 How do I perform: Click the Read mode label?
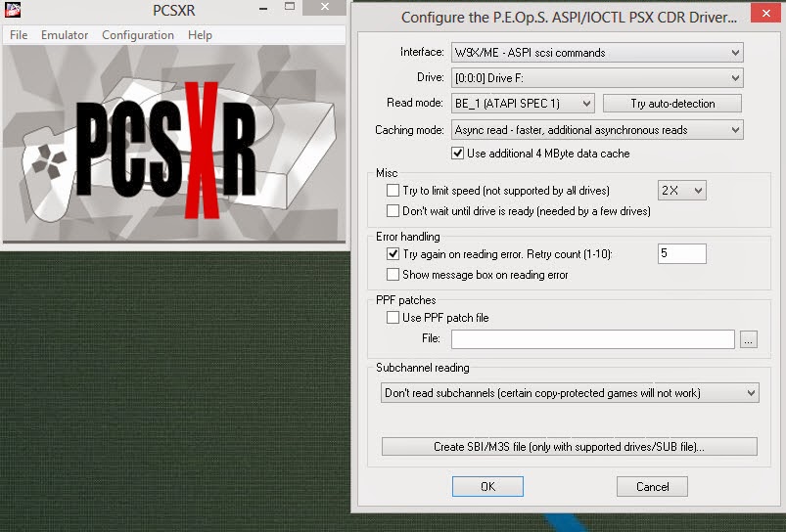click(x=415, y=104)
